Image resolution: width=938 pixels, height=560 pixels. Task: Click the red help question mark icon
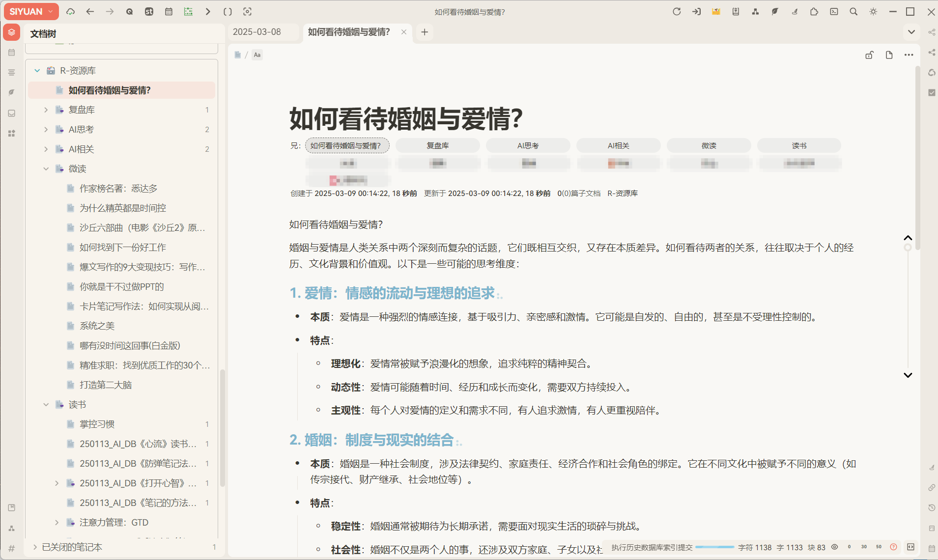click(x=893, y=547)
